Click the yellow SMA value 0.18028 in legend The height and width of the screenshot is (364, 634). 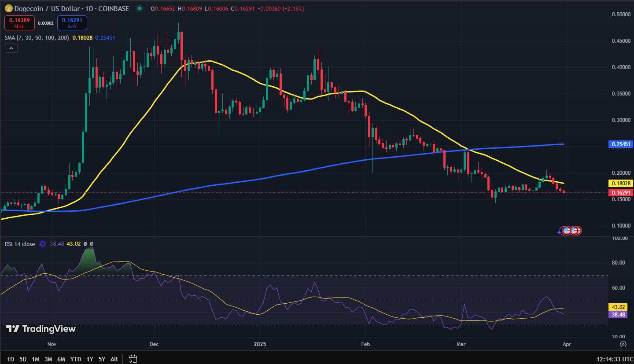click(x=81, y=38)
